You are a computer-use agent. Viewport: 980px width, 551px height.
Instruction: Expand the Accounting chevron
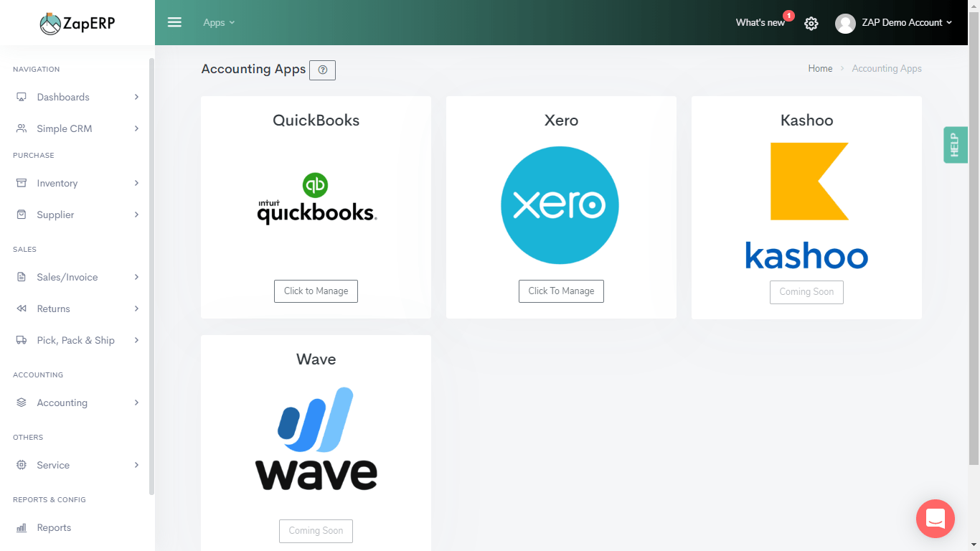[136, 402]
